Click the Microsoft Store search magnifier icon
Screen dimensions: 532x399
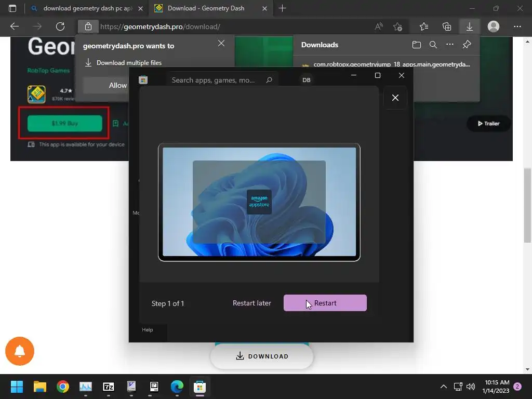point(269,80)
